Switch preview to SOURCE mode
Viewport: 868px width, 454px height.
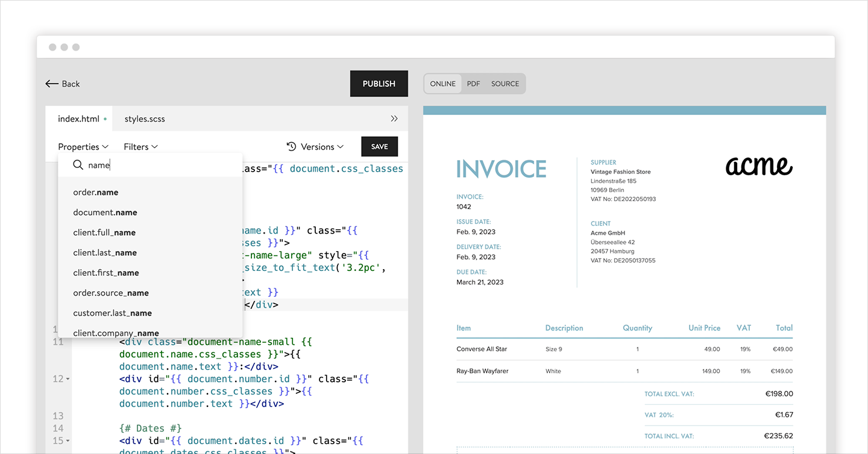click(505, 84)
